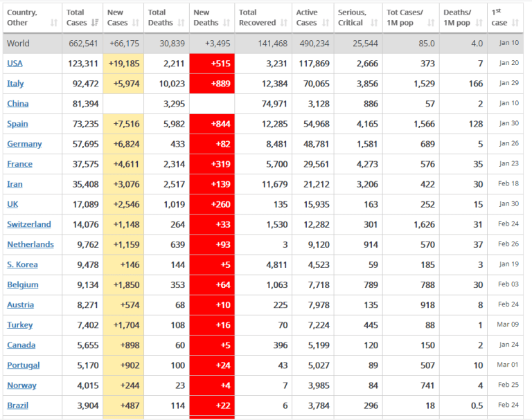Open the France country link
The image size is (532, 420).
[x=19, y=164]
